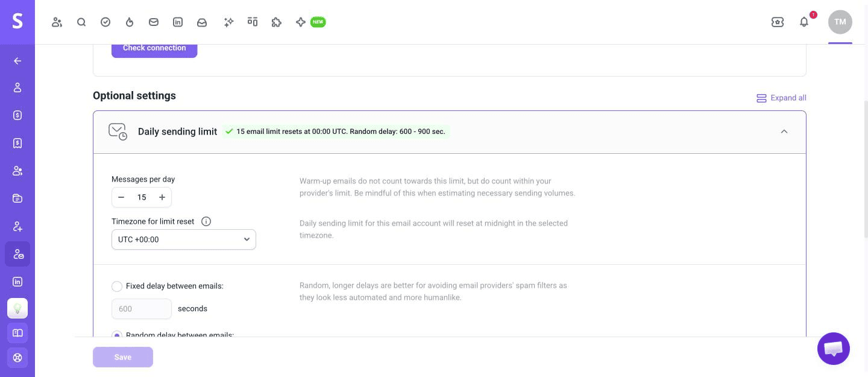Click Expand all link
This screenshot has height=377, width=868.
781,98
